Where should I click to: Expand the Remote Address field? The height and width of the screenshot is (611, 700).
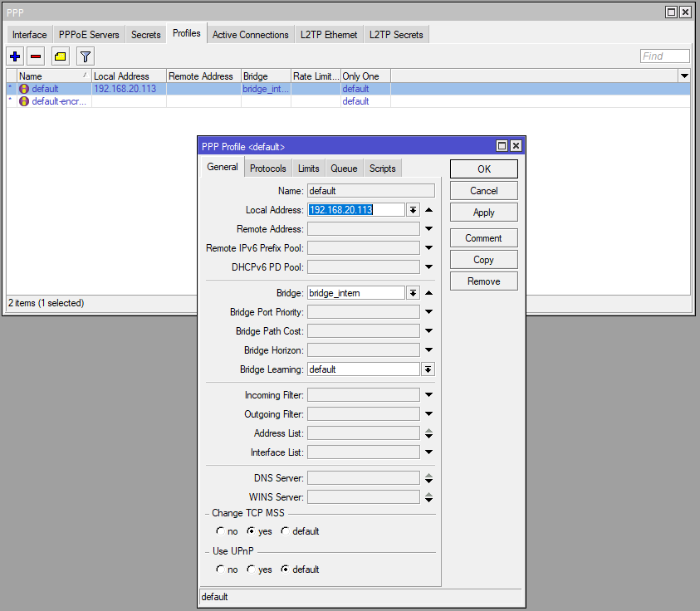click(x=428, y=229)
